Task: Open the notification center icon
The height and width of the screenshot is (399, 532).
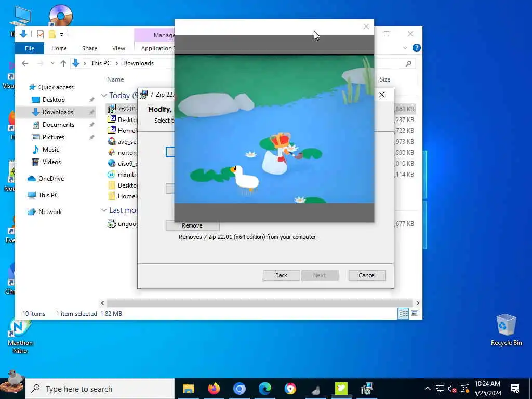Action: (x=515, y=389)
